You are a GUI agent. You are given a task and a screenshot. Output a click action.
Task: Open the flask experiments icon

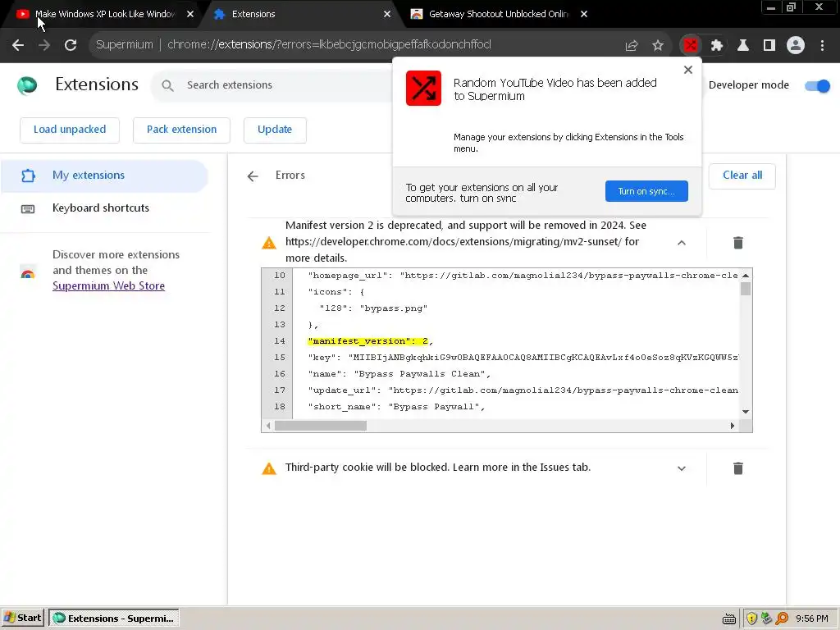[x=743, y=45]
